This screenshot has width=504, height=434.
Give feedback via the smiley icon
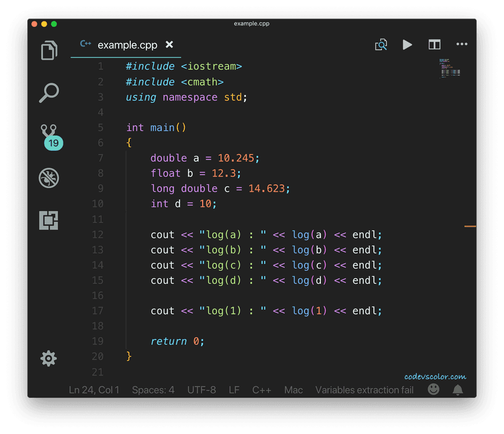click(x=434, y=389)
